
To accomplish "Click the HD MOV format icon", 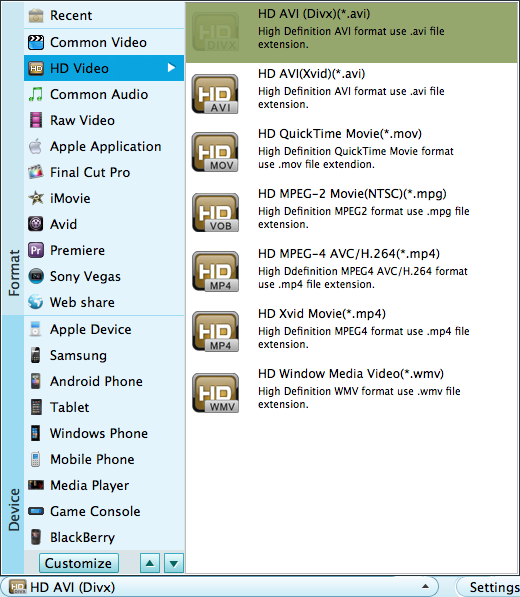I will coord(215,152).
